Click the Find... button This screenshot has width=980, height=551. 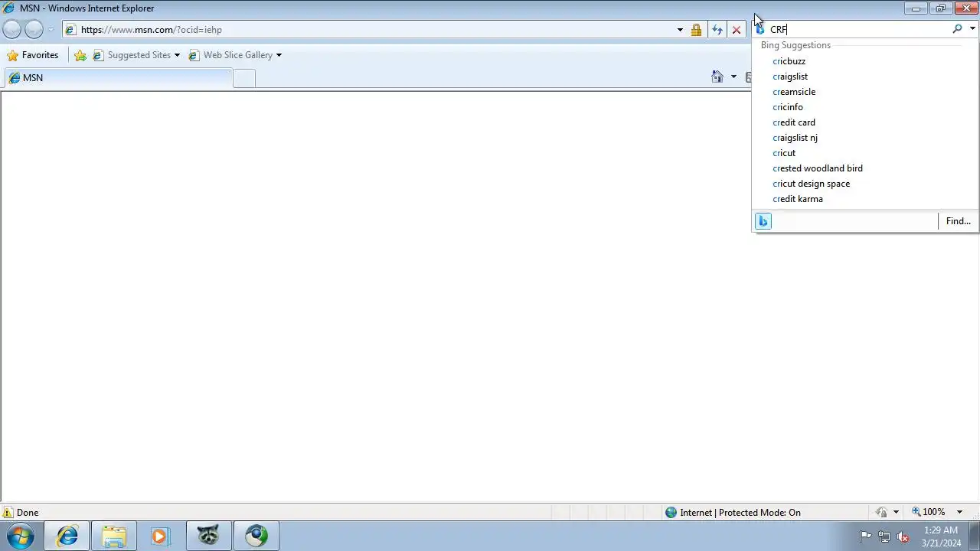[958, 221]
